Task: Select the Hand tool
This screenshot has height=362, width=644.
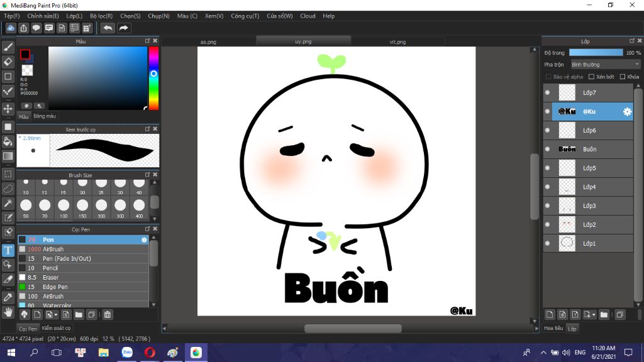Action: (8, 312)
